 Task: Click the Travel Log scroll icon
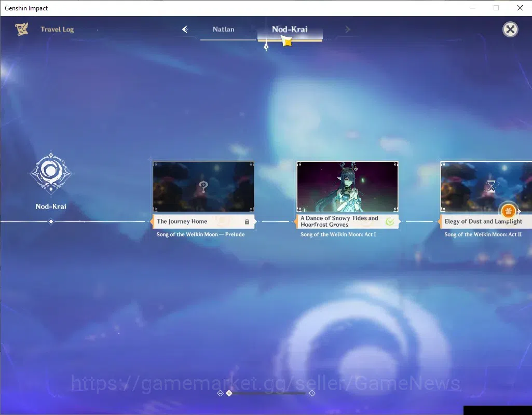22,29
